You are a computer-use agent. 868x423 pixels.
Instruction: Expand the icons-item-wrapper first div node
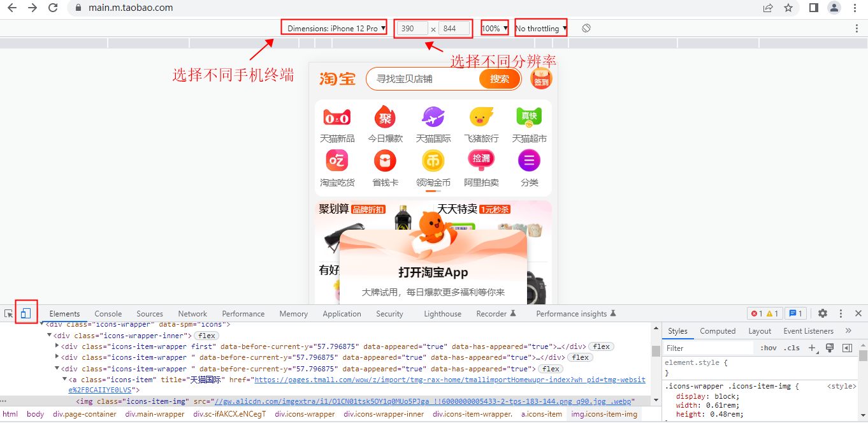[x=57, y=346]
